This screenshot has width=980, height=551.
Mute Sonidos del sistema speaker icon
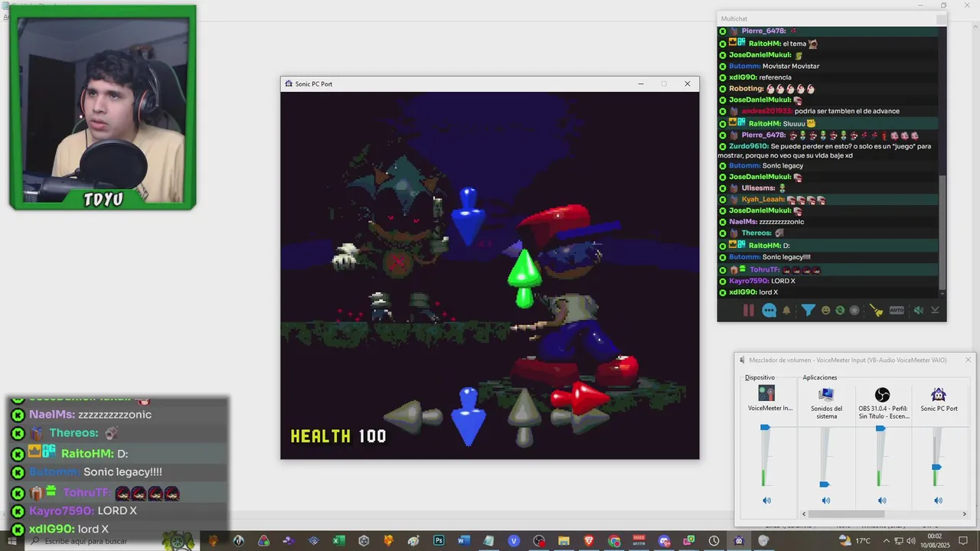pyautogui.click(x=825, y=500)
